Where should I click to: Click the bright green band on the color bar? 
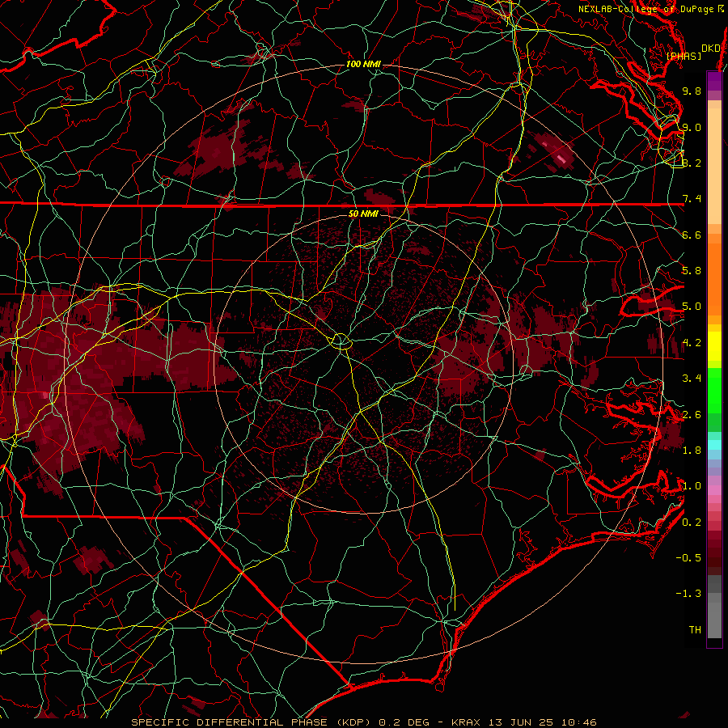714,390
